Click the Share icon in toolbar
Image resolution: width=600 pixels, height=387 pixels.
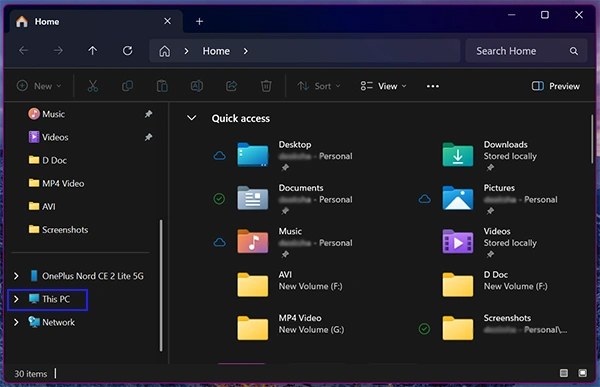coord(232,86)
